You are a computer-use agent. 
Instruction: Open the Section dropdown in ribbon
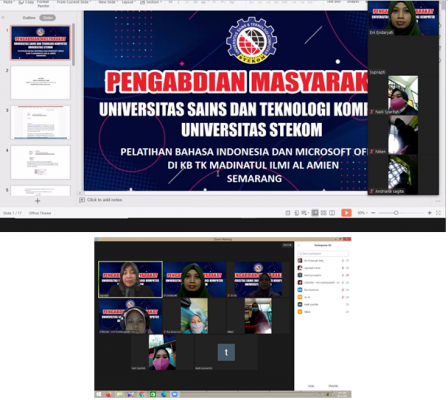click(x=150, y=2)
